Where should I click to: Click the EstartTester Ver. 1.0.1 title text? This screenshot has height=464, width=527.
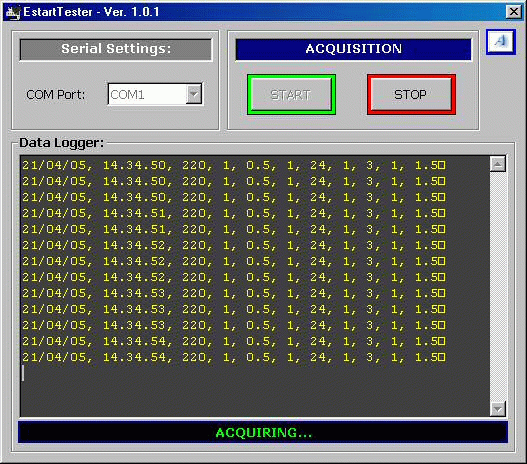[91, 12]
